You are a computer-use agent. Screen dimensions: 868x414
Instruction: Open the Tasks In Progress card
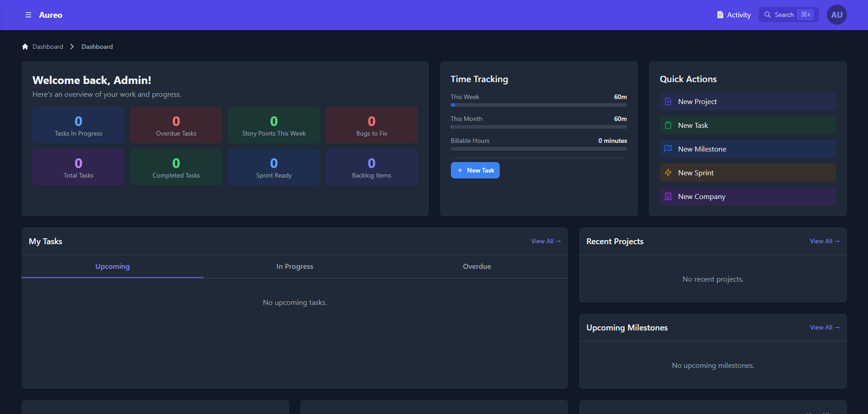(x=79, y=125)
